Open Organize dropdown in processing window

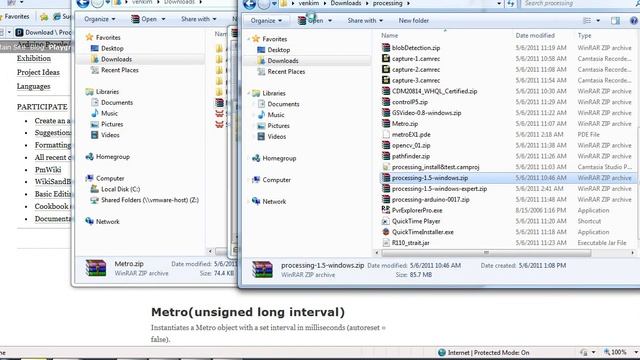[x=267, y=20]
